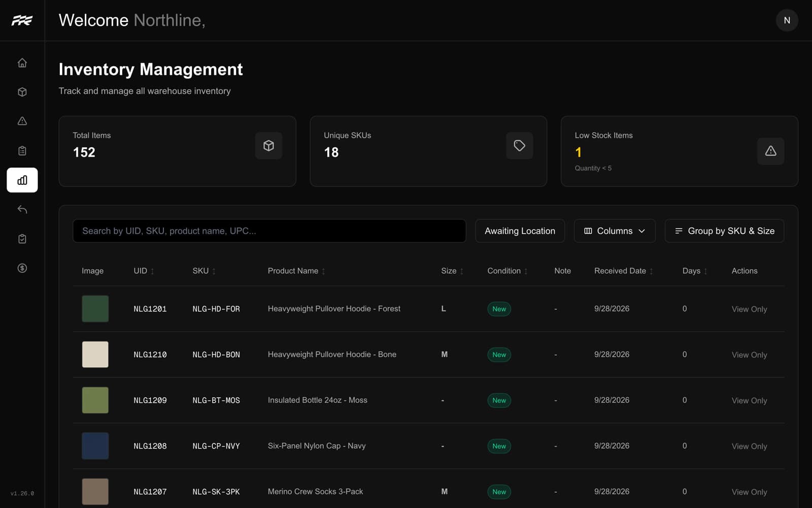Click SKU NLG-CP-NVY
Screen dimensions: 812x508
(x=216, y=446)
